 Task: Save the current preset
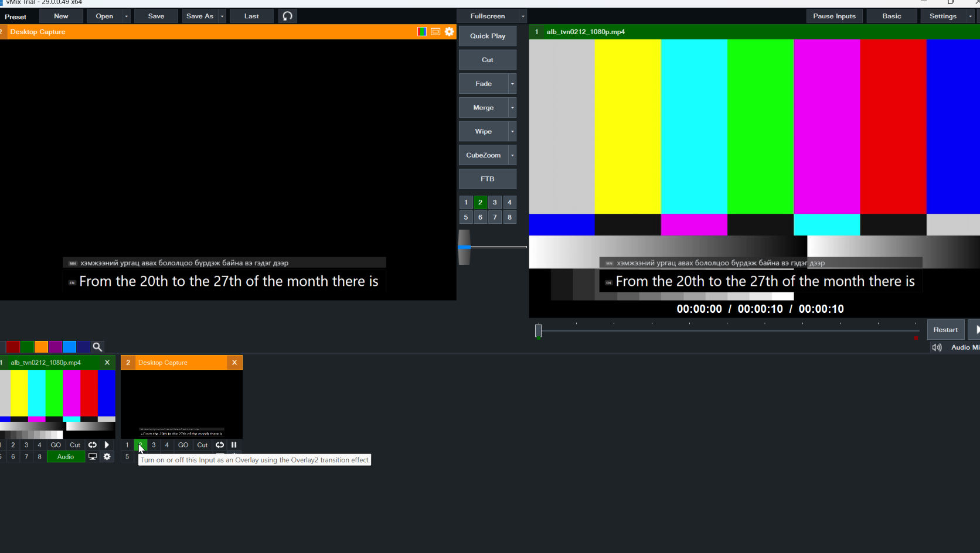point(156,16)
